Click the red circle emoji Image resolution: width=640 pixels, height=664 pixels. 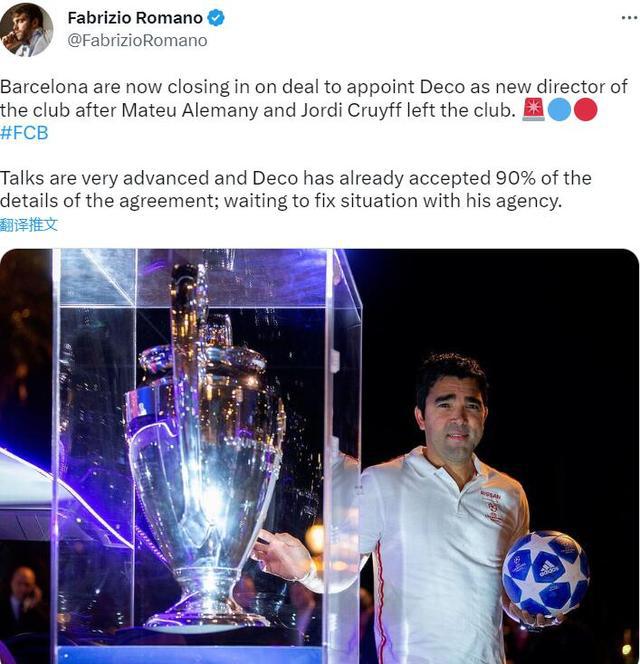click(586, 110)
